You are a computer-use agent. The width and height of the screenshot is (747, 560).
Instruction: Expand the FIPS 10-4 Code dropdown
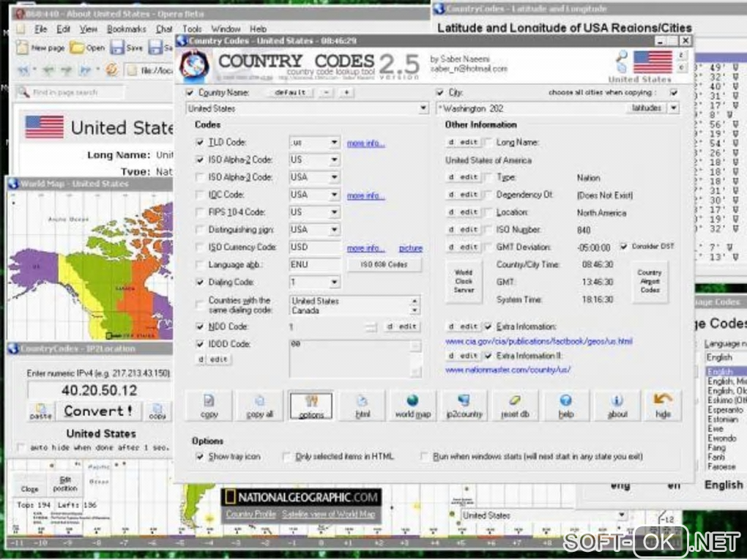335,212
